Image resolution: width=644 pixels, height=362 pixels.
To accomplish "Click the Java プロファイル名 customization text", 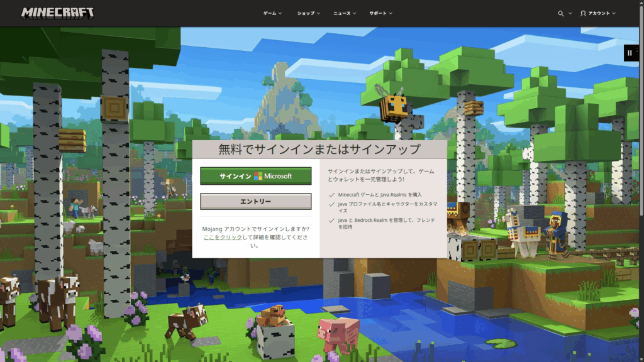I will (387, 207).
